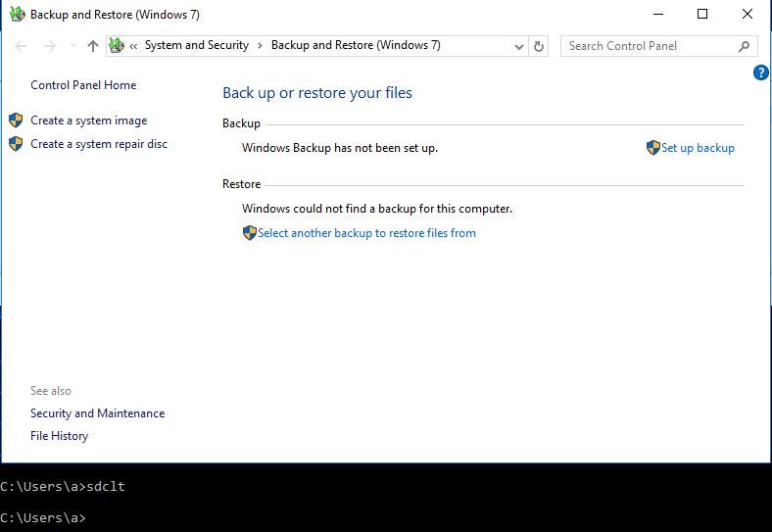Maximize the Backup and Restore window
The height and width of the screenshot is (532, 772).
[x=702, y=15]
